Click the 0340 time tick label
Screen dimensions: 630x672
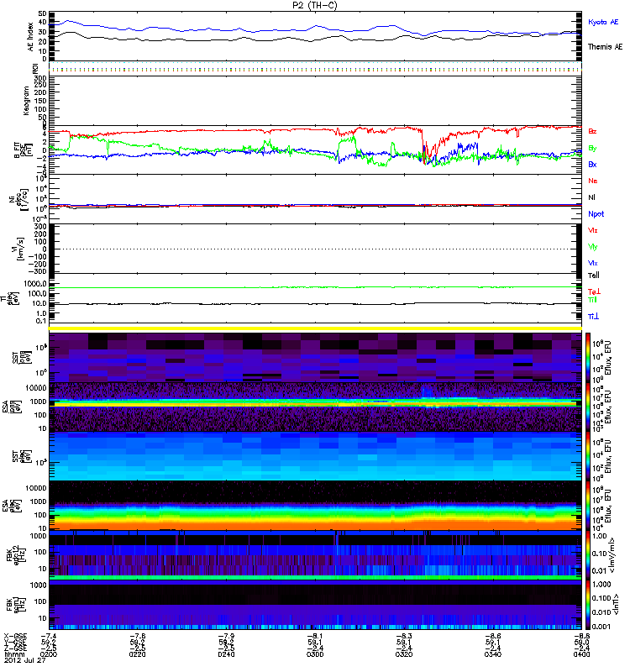coord(493,654)
